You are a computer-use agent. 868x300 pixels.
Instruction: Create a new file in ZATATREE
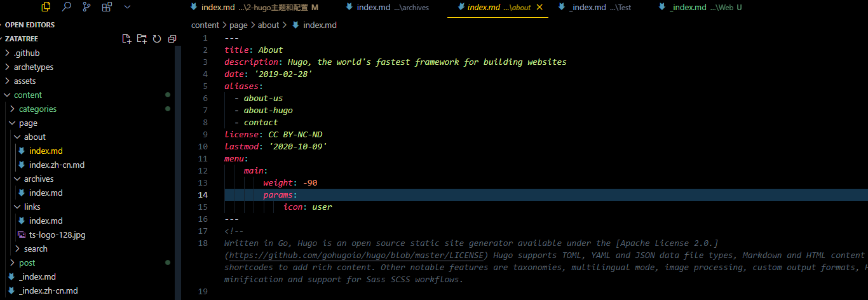126,39
